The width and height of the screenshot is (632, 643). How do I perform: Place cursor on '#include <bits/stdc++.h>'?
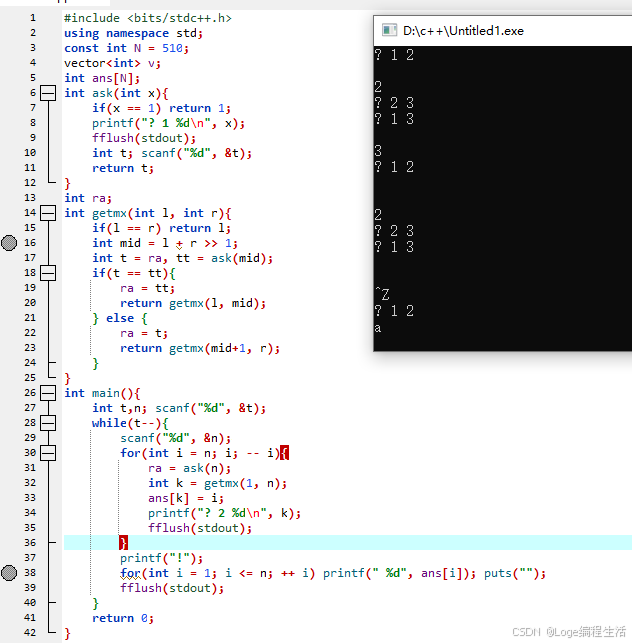tap(148, 18)
